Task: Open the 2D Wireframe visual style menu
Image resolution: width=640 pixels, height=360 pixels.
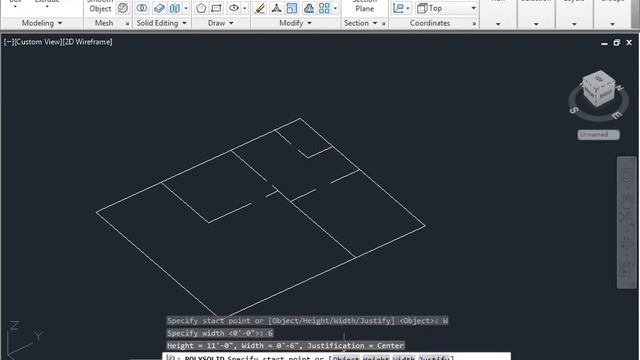Action: coord(87,42)
